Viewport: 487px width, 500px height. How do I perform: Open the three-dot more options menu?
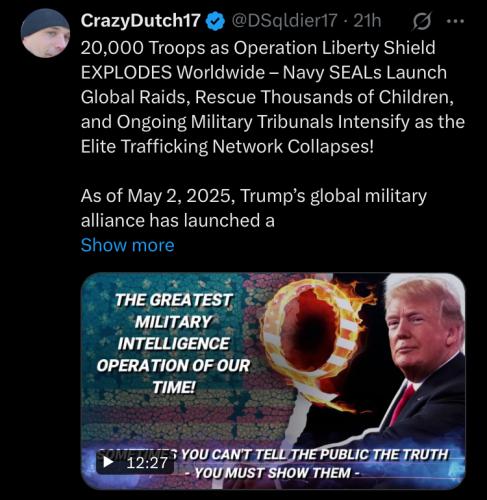pyautogui.click(x=455, y=21)
